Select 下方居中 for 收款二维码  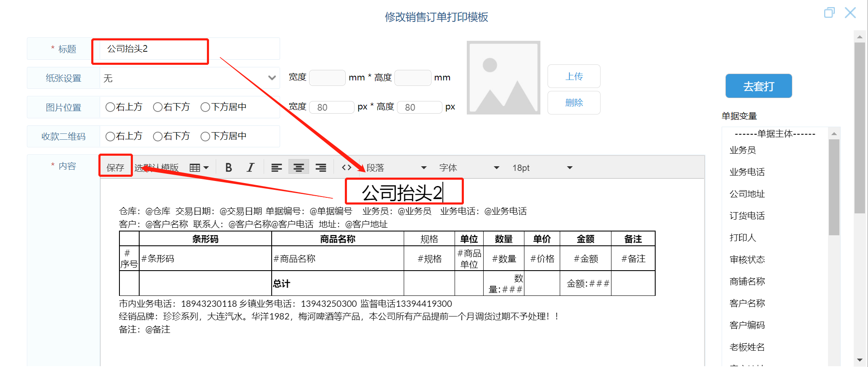(x=205, y=136)
